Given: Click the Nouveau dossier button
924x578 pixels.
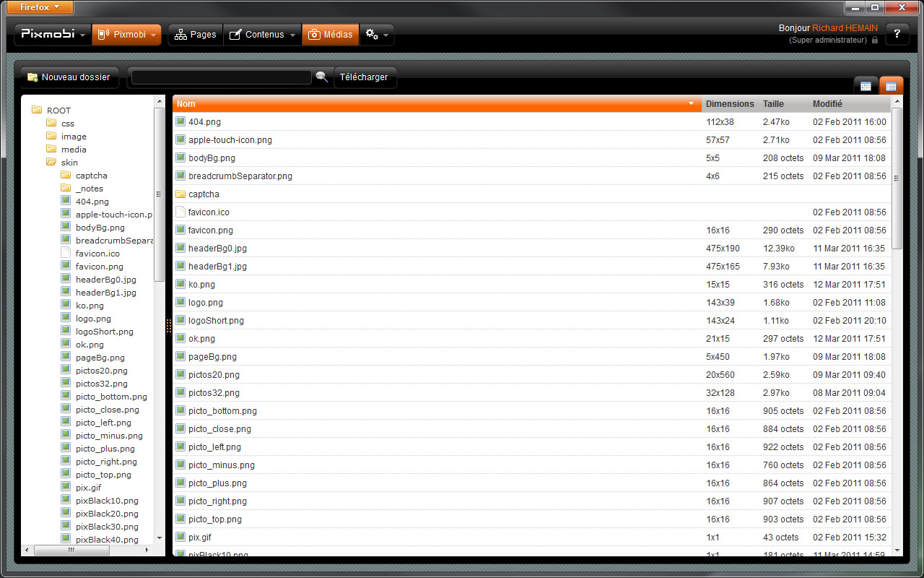Looking at the screenshot, I should coord(69,77).
